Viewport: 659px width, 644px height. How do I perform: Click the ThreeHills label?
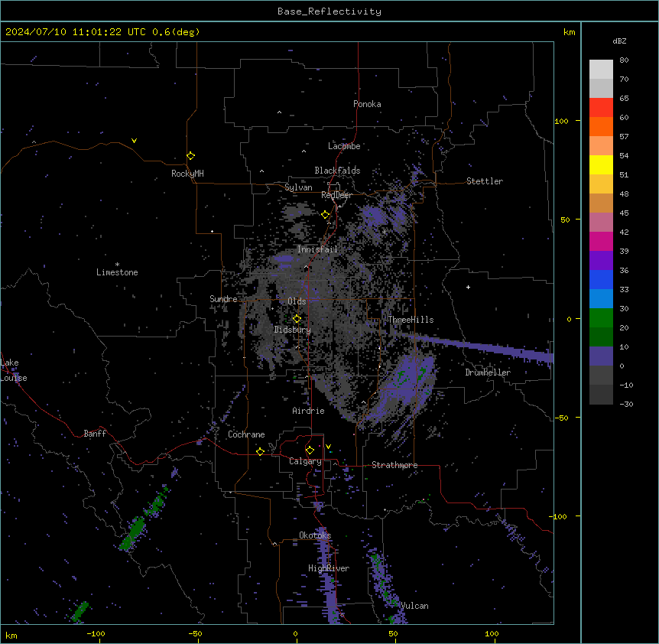coord(411,320)
